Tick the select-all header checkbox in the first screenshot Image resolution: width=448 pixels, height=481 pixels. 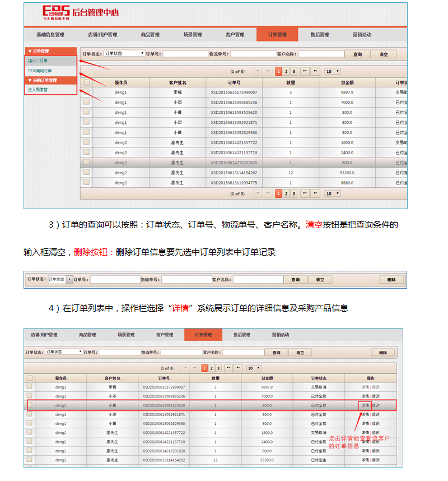pos(87,82)
